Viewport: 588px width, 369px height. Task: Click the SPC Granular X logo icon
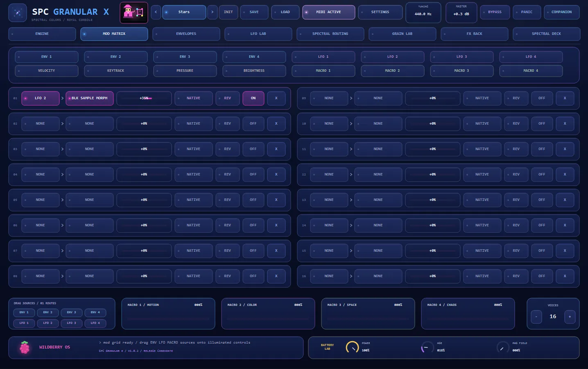18,13
